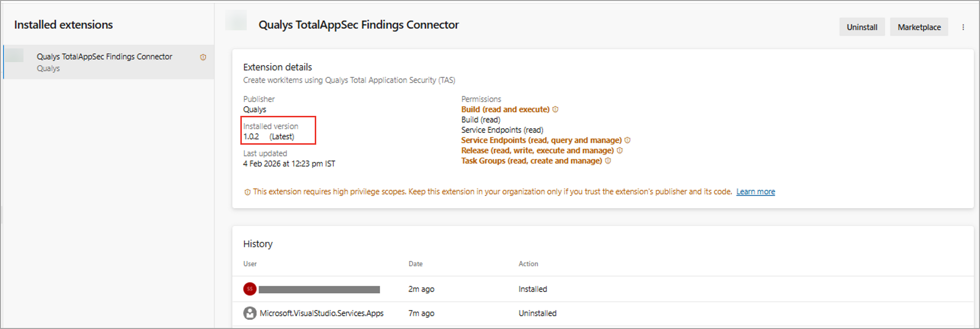
Task: Click the extension logo beside header title
Action: pyautogui.click(x=236, y=21)
